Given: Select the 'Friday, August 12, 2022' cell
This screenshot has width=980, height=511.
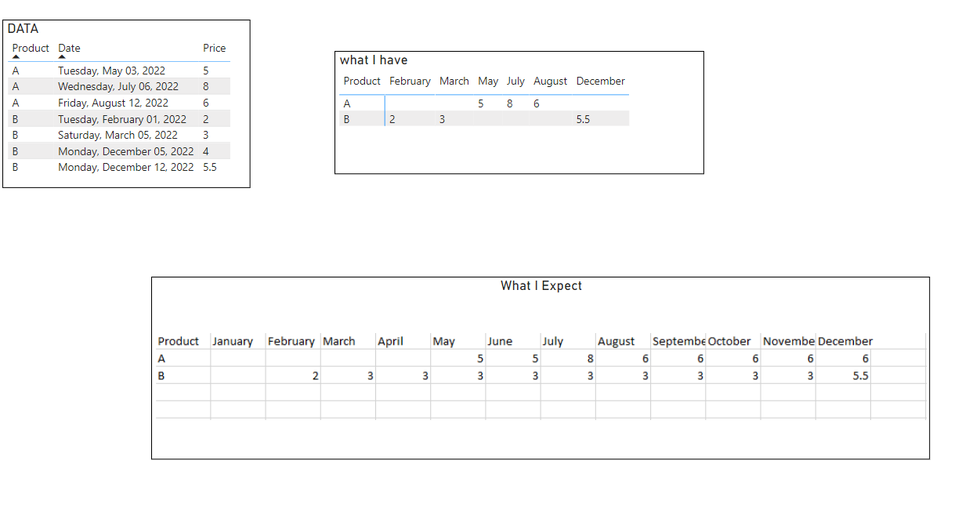Looking at the screenshot, I should [113, 103].
